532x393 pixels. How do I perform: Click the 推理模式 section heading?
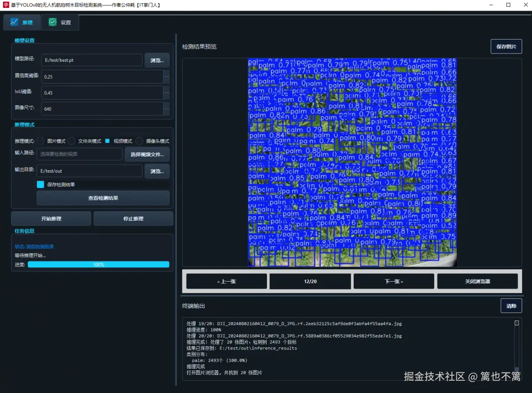click(24, 125)
